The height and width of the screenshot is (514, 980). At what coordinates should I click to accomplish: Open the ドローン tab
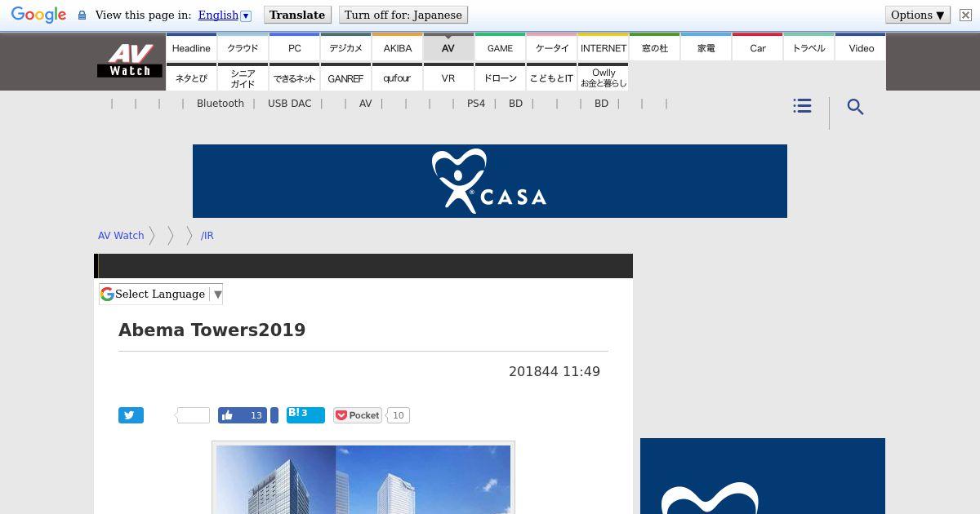click(500, 78)
